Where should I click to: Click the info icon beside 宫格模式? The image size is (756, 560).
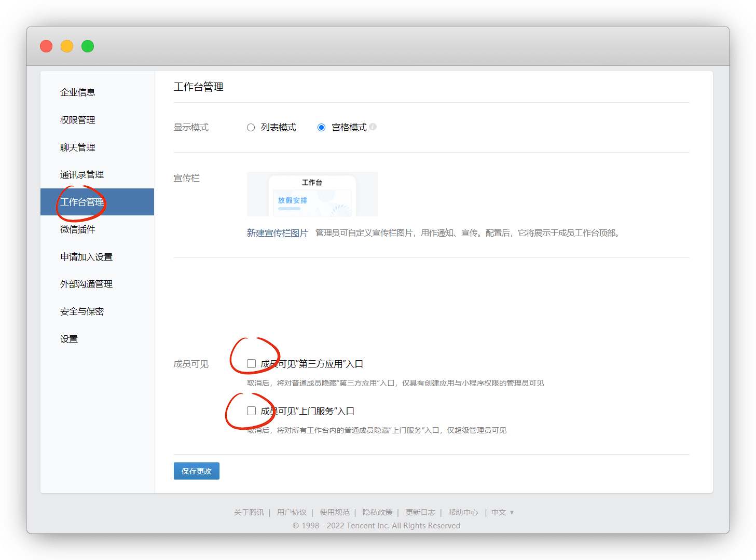pyautogui.click(x=373, y=127)
